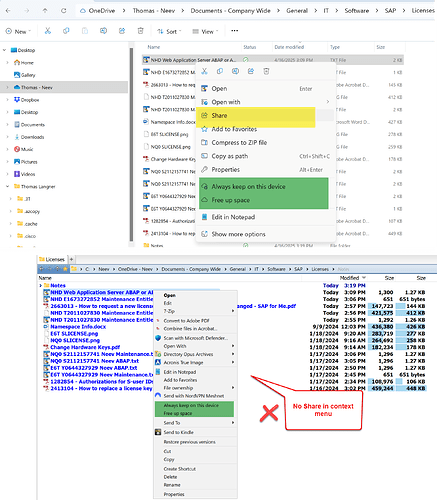Click the Cut scissors icon in Explorer toolbar
Screen dimensions: 437x500
(48, 31)
